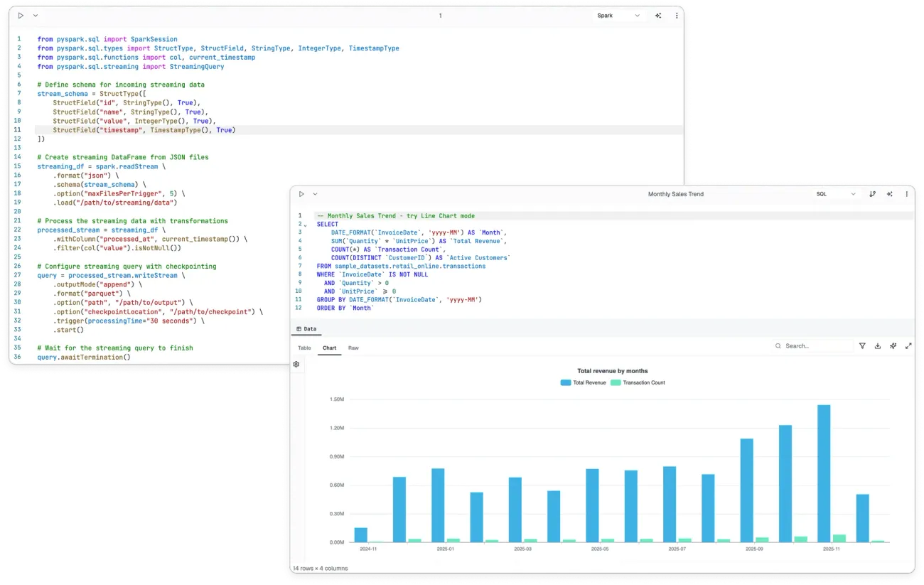The height and width of the screenshot is (585, 924).
Task: Click AI assistant sparkle icon in Spark cell
Action: 659,16
